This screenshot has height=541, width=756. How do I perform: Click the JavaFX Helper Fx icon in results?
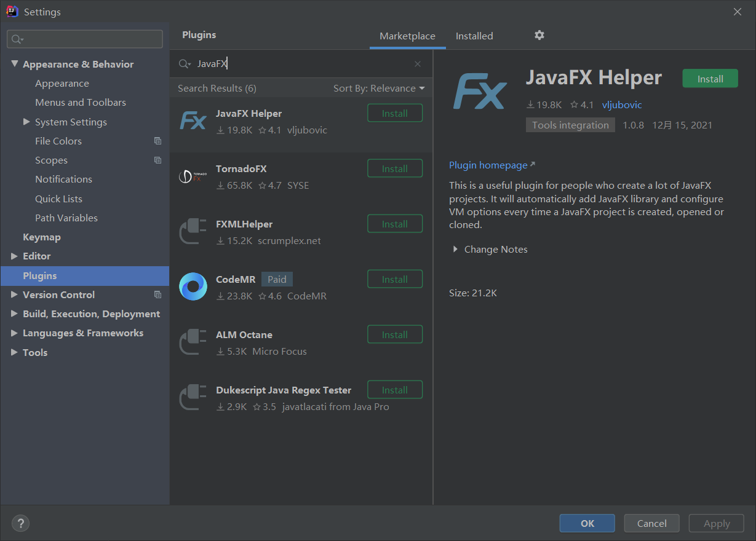(193, 121)
